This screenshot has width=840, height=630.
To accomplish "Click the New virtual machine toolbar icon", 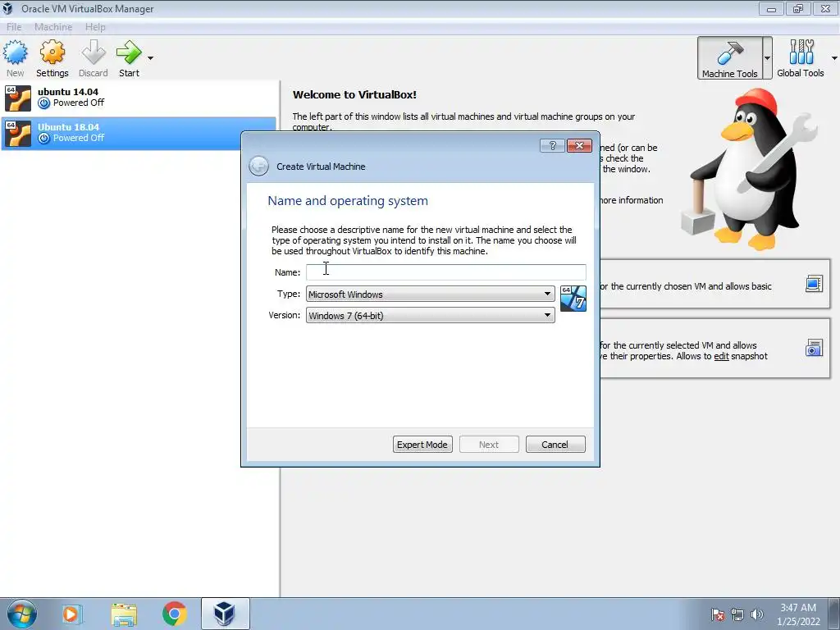I will tap(15, 58).
